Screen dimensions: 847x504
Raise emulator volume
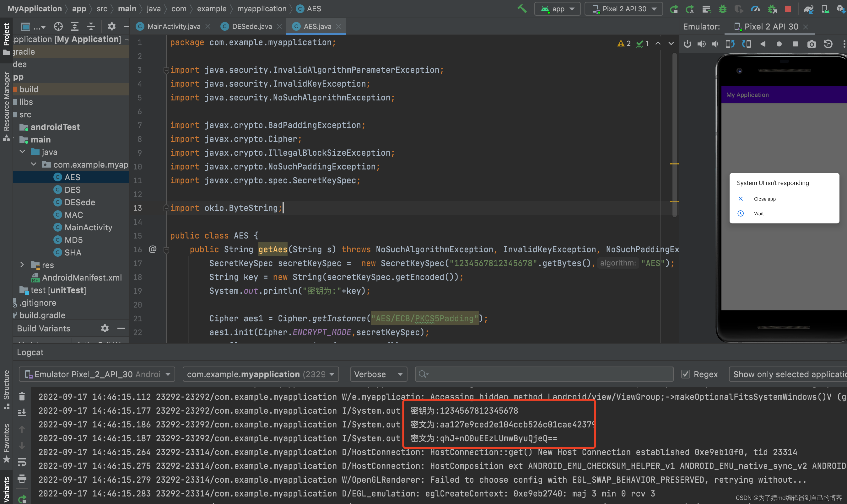(701, 44)
